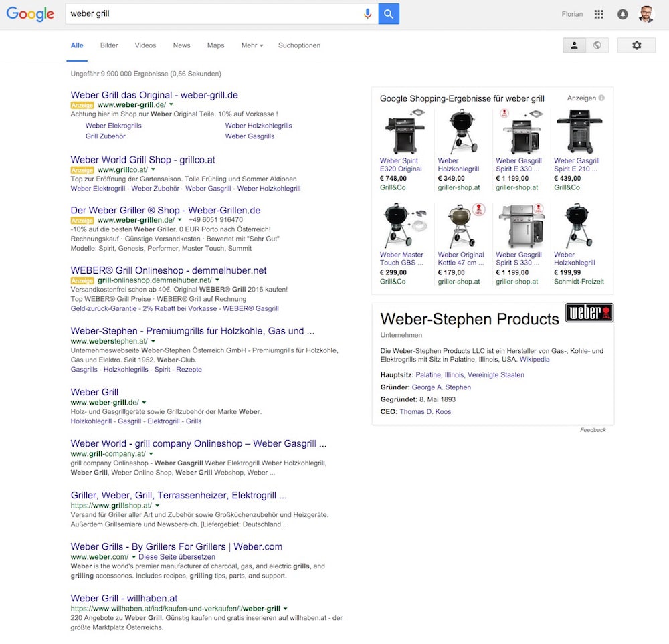Click founder George A. Stephen link
669x644 pixels.
coord(441,387)
